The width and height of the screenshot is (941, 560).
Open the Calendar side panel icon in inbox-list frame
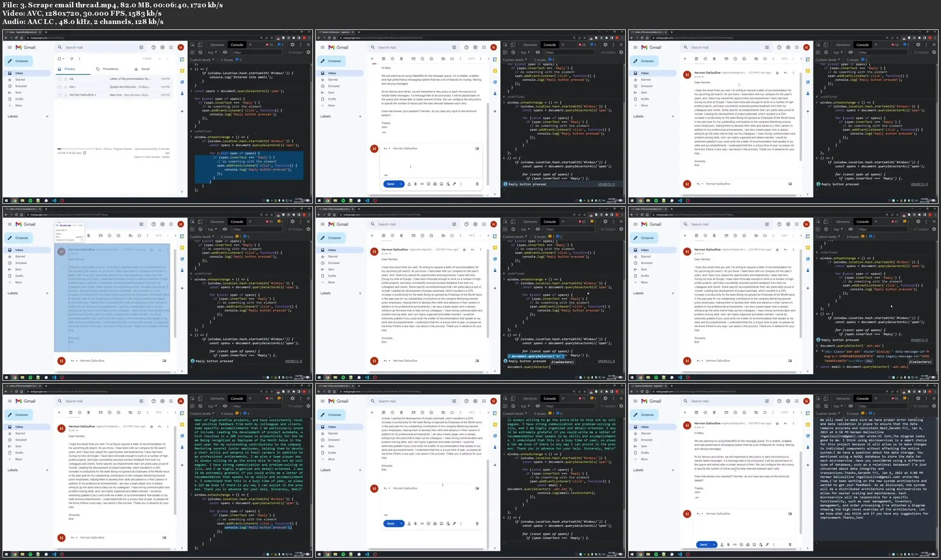click(182, 60)
